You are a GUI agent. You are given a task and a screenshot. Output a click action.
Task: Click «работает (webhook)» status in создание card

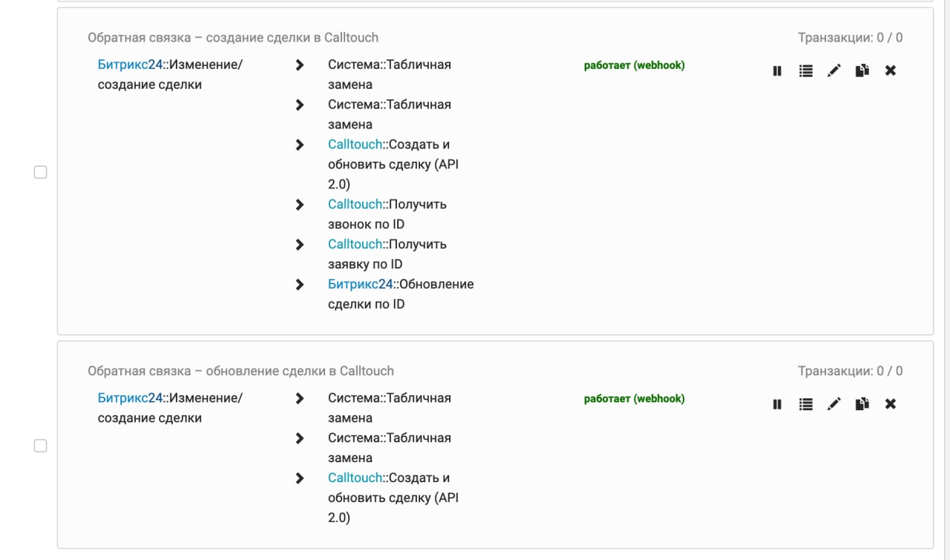(635, 65)
